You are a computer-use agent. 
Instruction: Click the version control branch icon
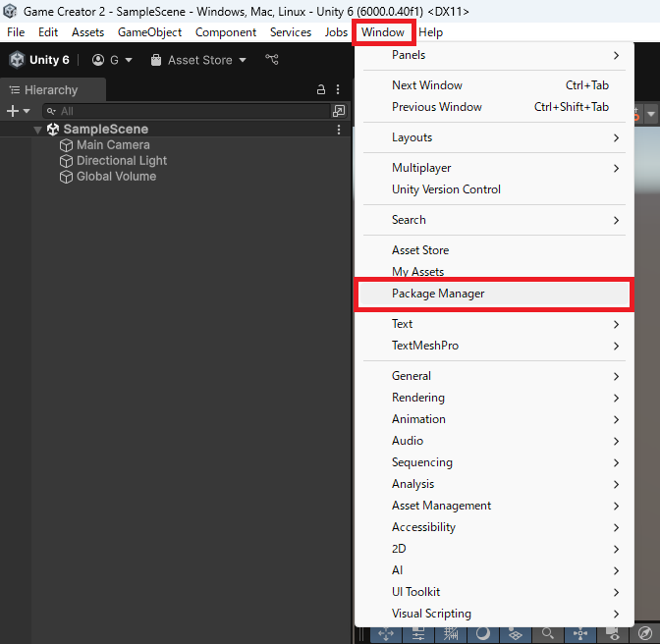272,60
